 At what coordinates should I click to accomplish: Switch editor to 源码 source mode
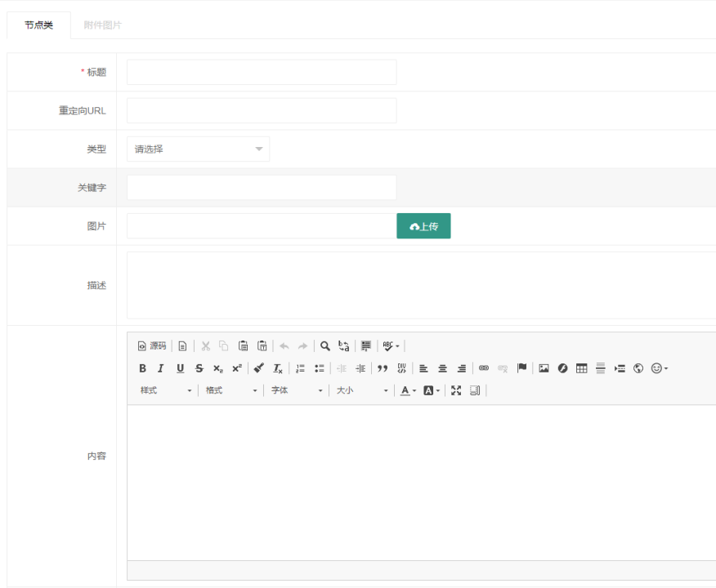tap(152, 345)
